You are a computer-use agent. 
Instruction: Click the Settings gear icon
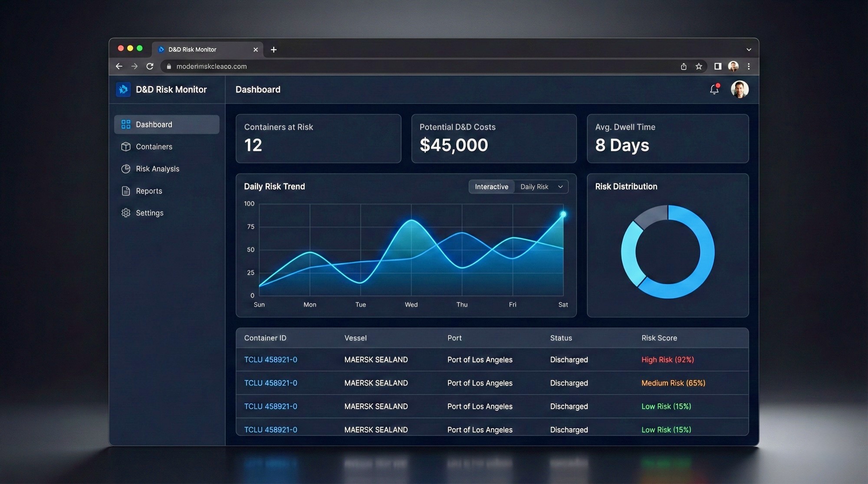(x=126, y=213)
